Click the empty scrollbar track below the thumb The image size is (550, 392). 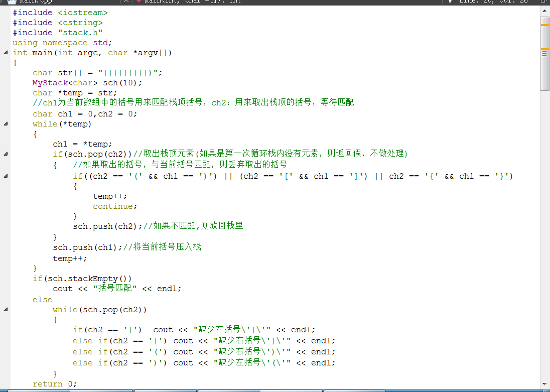544,226
